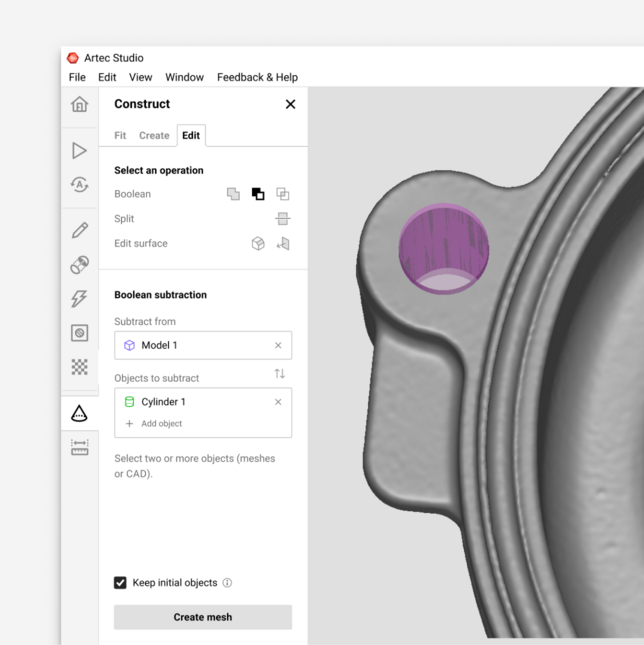Swap subtract objects with arrows icon

click(x=280, y=374)
